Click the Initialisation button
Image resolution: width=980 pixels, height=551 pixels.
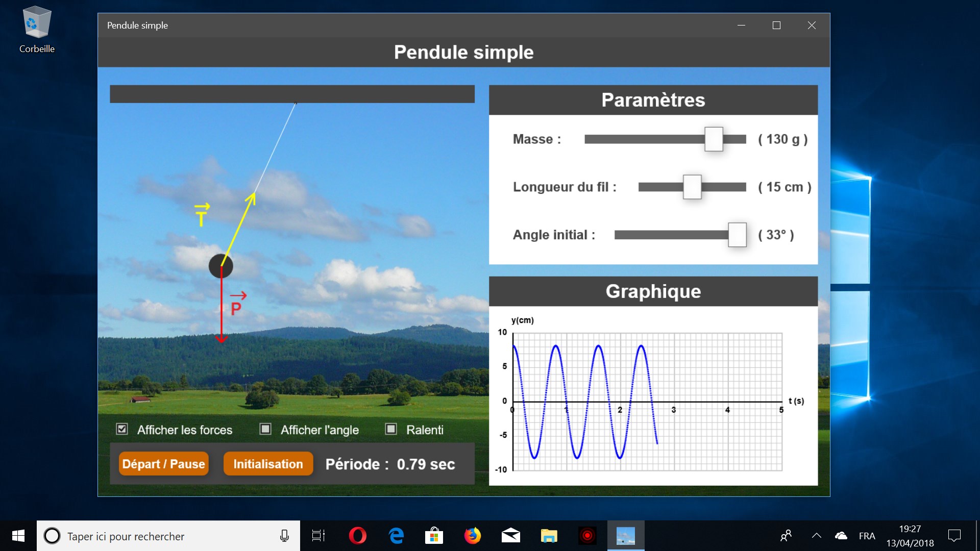pyautogui.click(x=268, y=464)
